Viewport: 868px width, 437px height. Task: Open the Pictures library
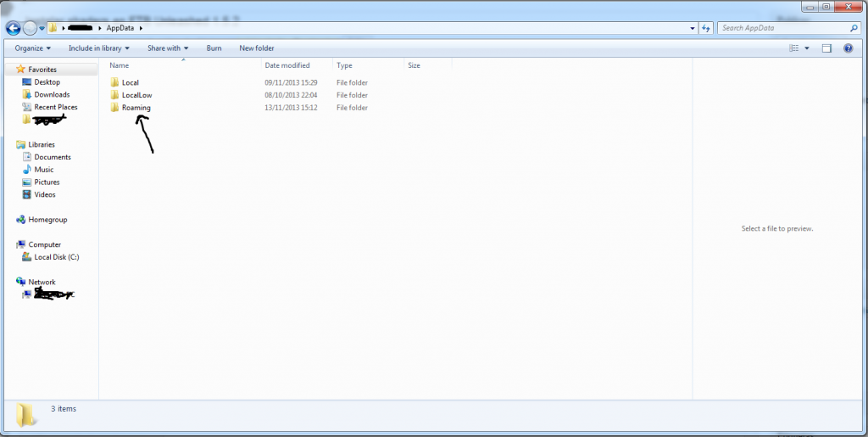point(47,182)
